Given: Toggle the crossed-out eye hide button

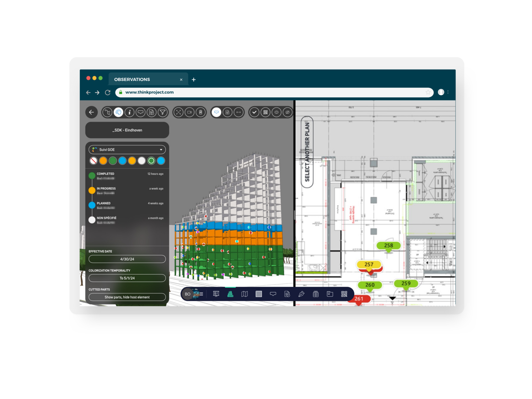Looking at the screenshot, I should click(288, 112).
